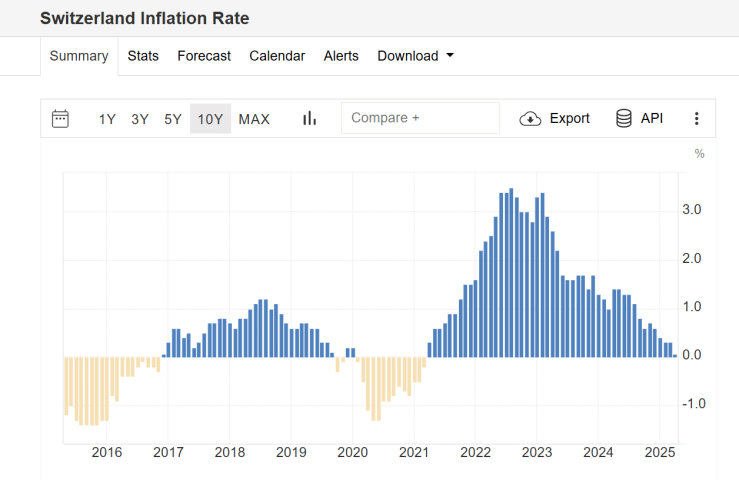Go to the Forecast tab
The image size is (739, 480).
tap(204, 56)
